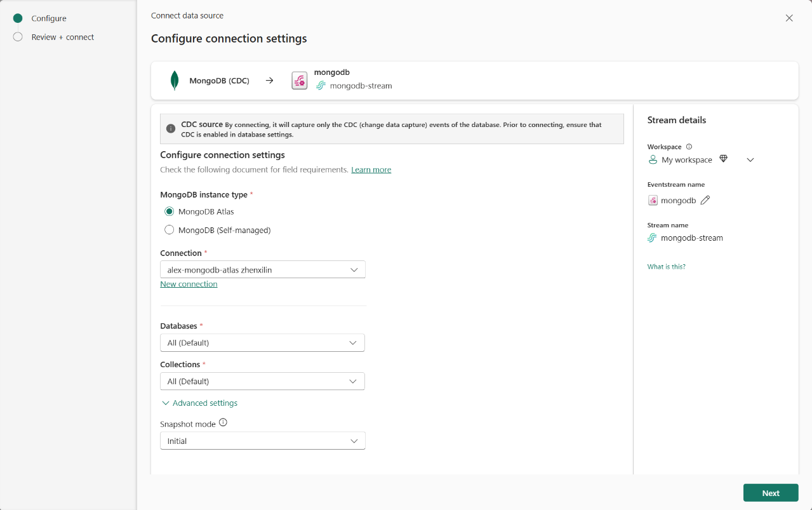
Task: Click the Next button
Action: [770, 492]
